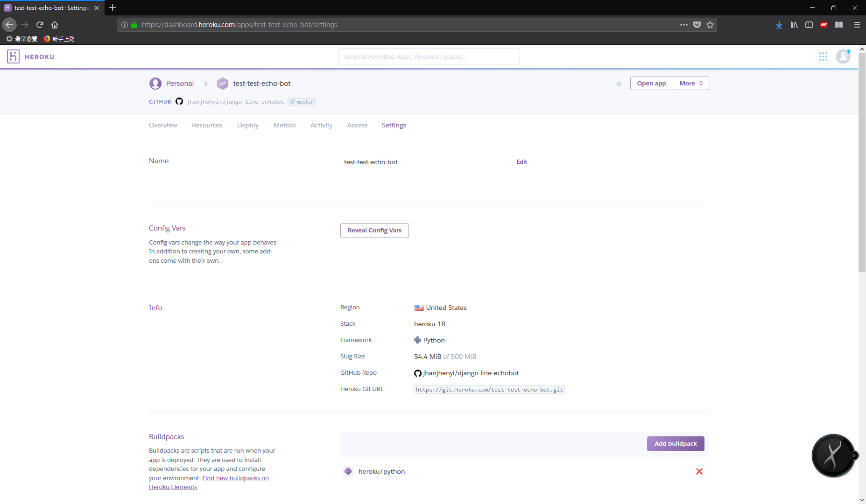The height and width of the screenshot is (504, 866).
Task: Open the 新手上路 bookmark
Action: click(x=59, y=39)
